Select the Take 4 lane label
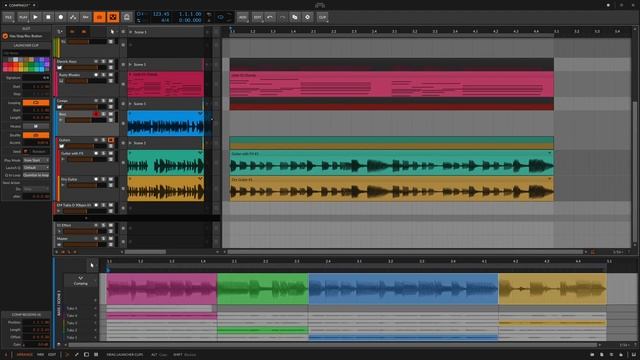The image size is (640, 360). [72, 316]
